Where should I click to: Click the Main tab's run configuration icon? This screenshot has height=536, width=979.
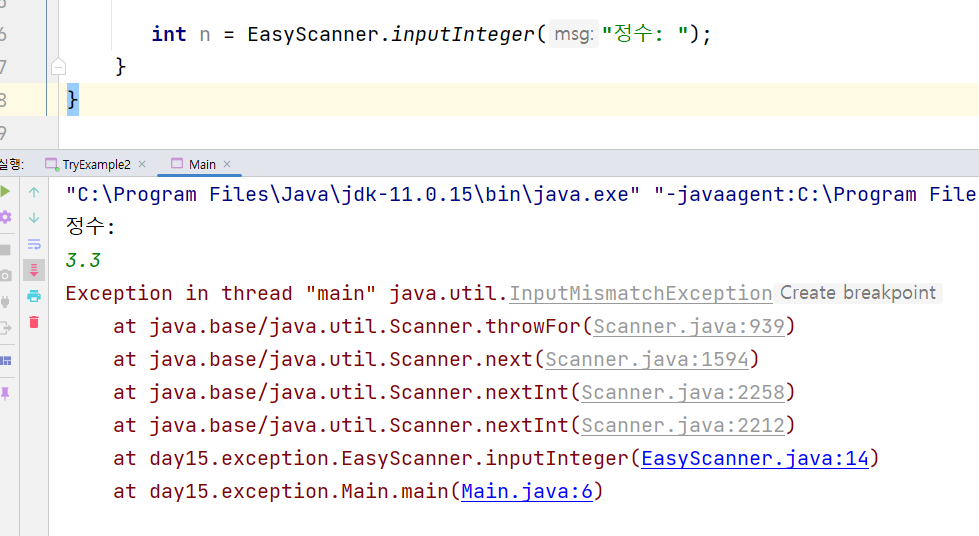coord(177,164)
